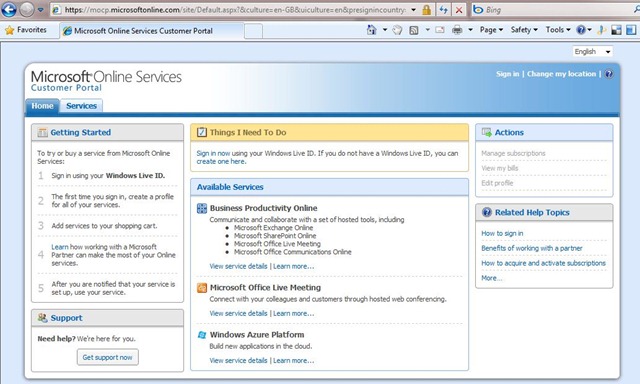Expand the RSS feeds dropdown arrow
This screenshot has height=384, width=640.
tap(427, 30)
